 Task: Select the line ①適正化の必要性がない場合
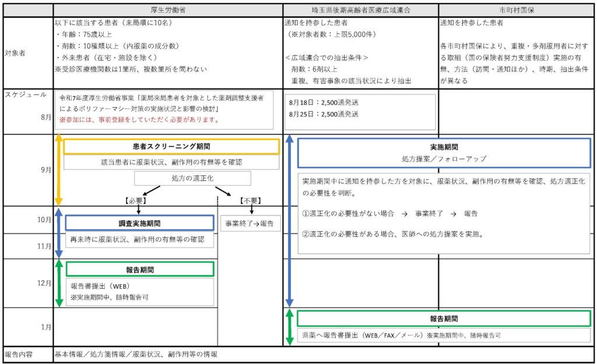(x=390, y=214)
